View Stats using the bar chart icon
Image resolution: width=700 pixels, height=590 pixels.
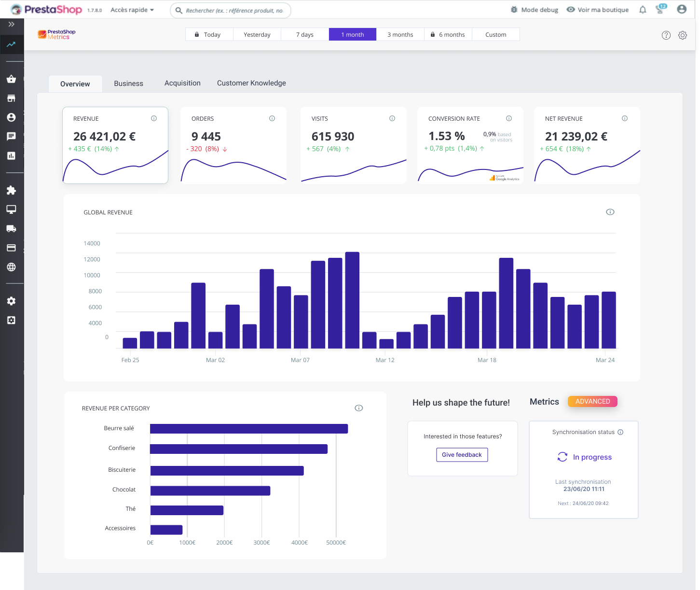[x=12, y=155]
